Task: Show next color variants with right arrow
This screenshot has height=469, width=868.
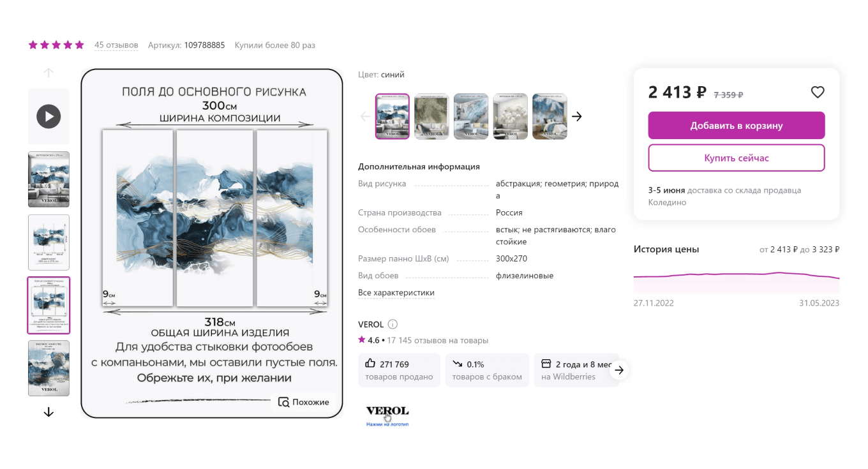Action: point(576,116)
